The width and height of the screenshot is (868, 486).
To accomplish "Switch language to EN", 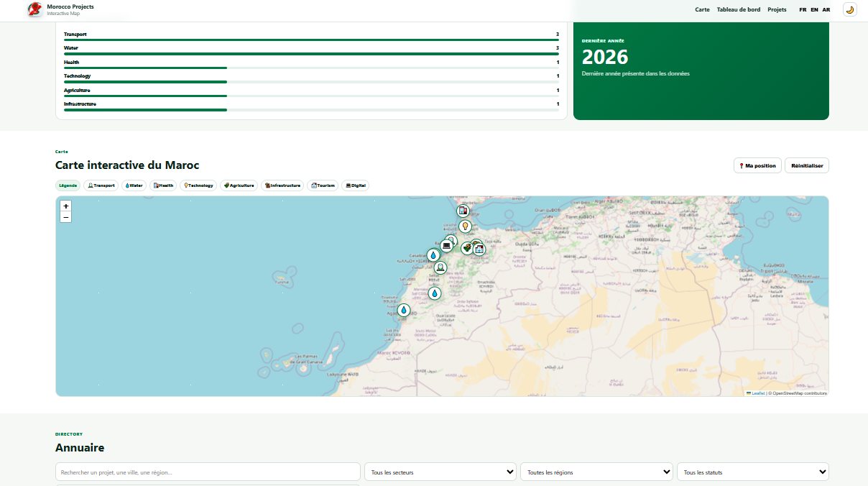I will [x=814, y=10].
